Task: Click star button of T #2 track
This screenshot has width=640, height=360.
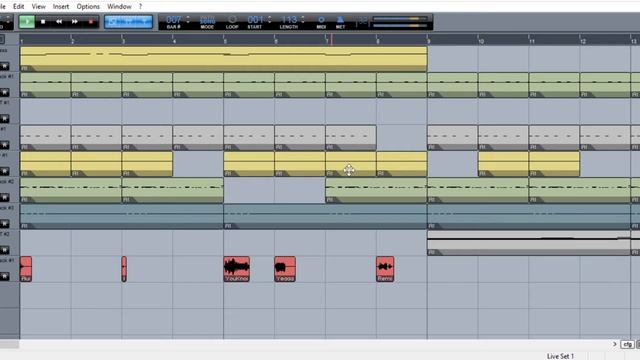Action: pyautogui.click(x=4, y=250)
